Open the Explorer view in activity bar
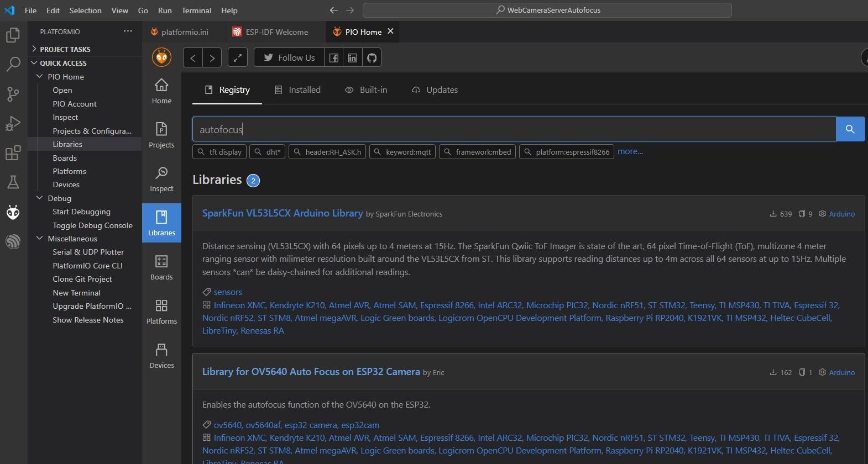868x464 pixels. pyautogui.click(x=13, y=35)
